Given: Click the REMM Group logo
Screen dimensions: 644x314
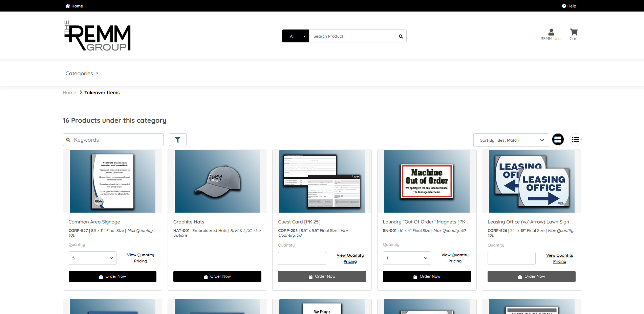Looking at the screenshot, I should pyautogui.click(x=98, y=36).
